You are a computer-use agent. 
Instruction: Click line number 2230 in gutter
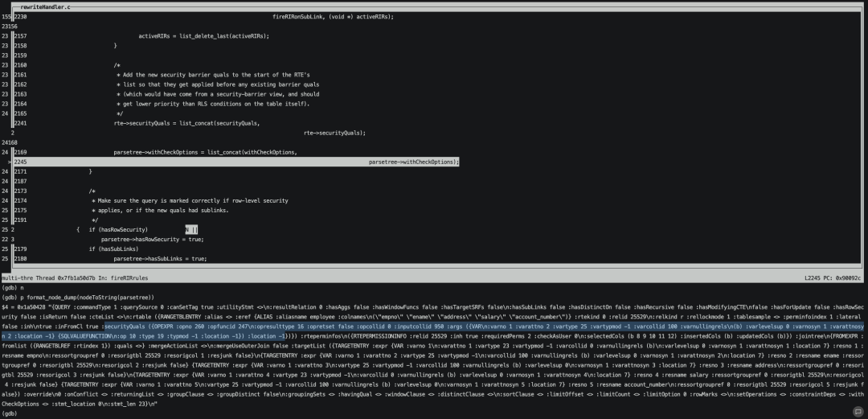tap(20, 17)
